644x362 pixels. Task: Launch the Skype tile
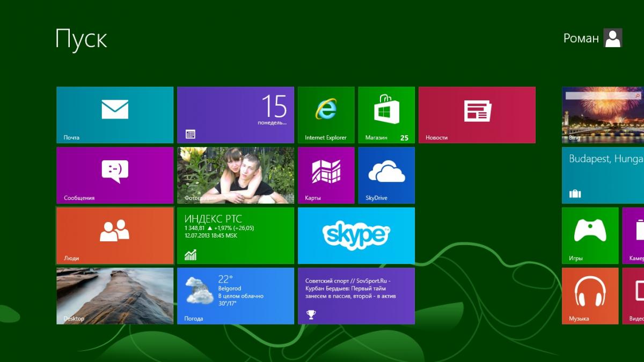[x=356, y=235]
